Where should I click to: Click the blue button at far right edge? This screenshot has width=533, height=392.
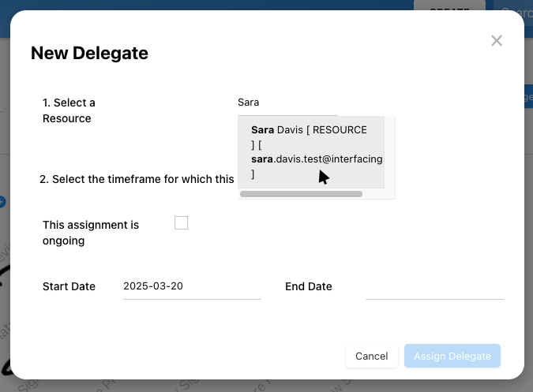[528, 98]
